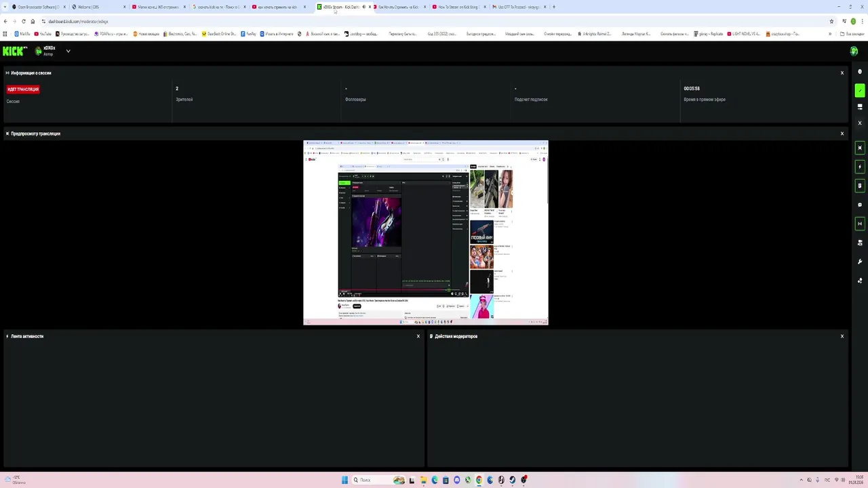Switch to the скачать kick на пк search tab

pos(218,7)
